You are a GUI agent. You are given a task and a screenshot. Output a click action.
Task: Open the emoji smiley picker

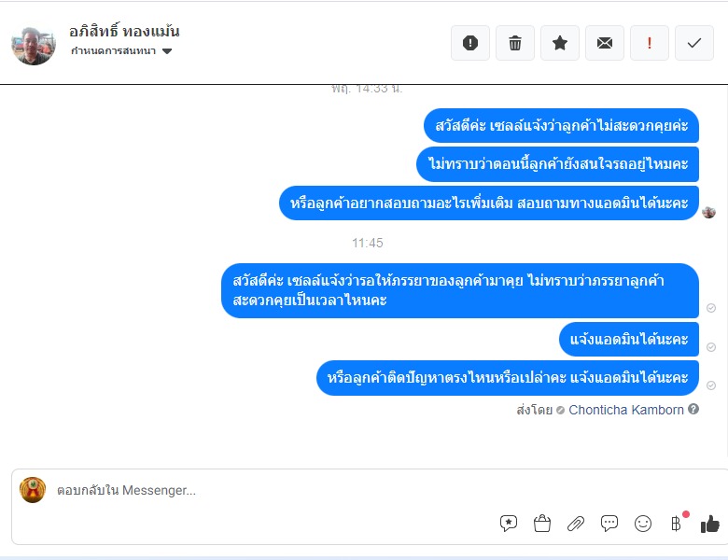[643, 524]
